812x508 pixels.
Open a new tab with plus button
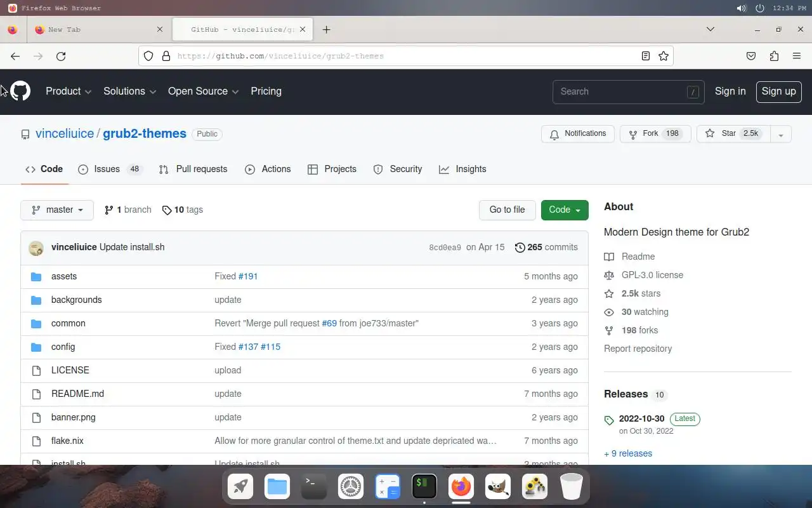tap(326, 29)
